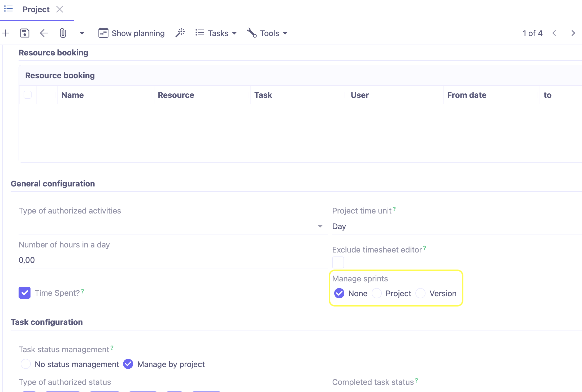This screenshot has height=392, width=582.
Task: Go to the next record with right chevron
Action: coord(573,33)
